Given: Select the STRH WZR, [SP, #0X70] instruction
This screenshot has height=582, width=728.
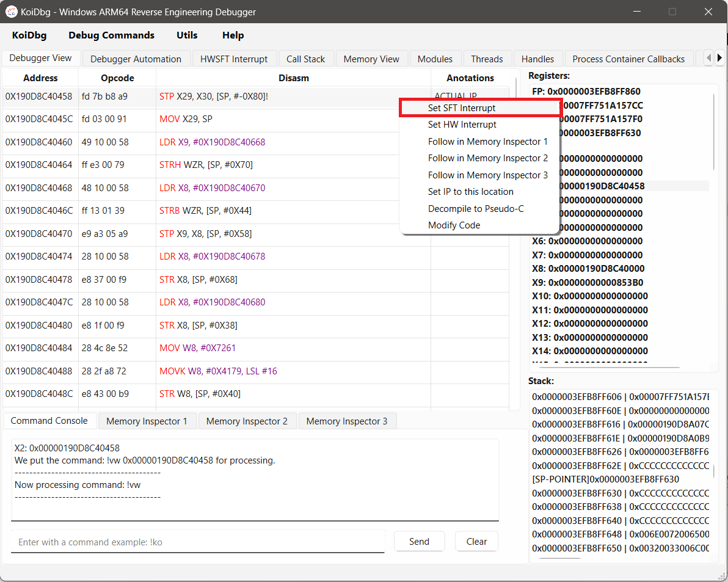Looking at the screenshot, I should [206, 165].
